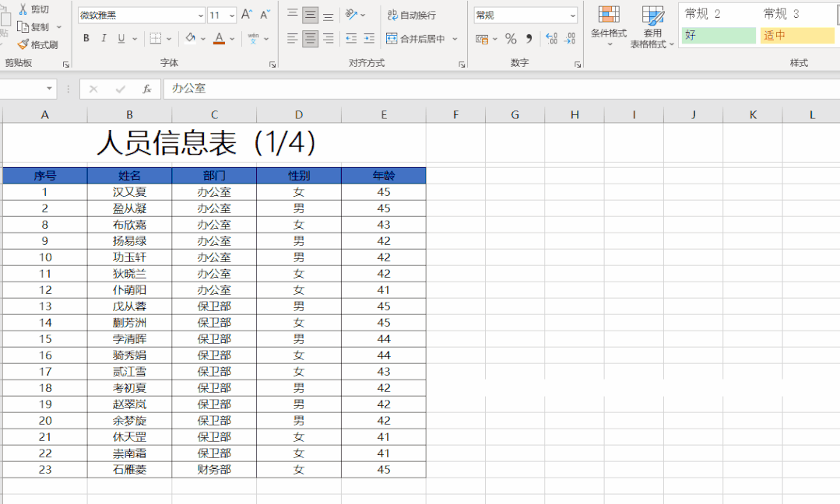Click the 部门 header cell
Viewport: 840px width, 504px height.
pos(214,176)
